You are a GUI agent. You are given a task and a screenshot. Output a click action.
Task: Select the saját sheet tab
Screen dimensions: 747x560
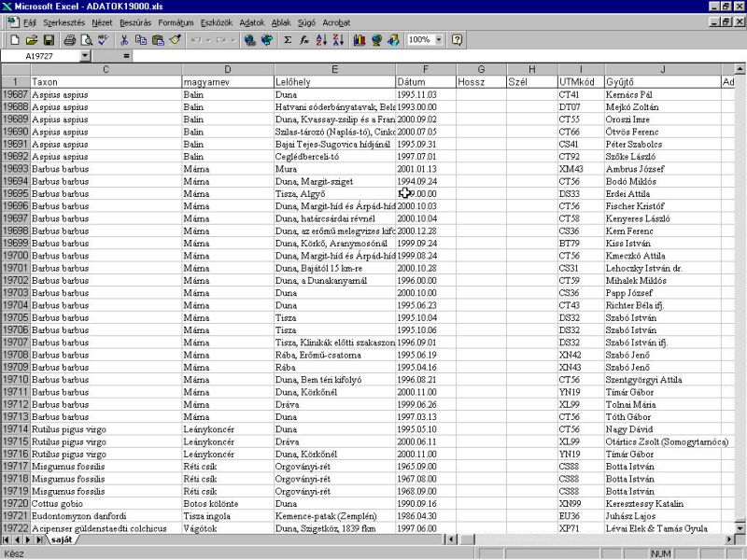(62, 539)
